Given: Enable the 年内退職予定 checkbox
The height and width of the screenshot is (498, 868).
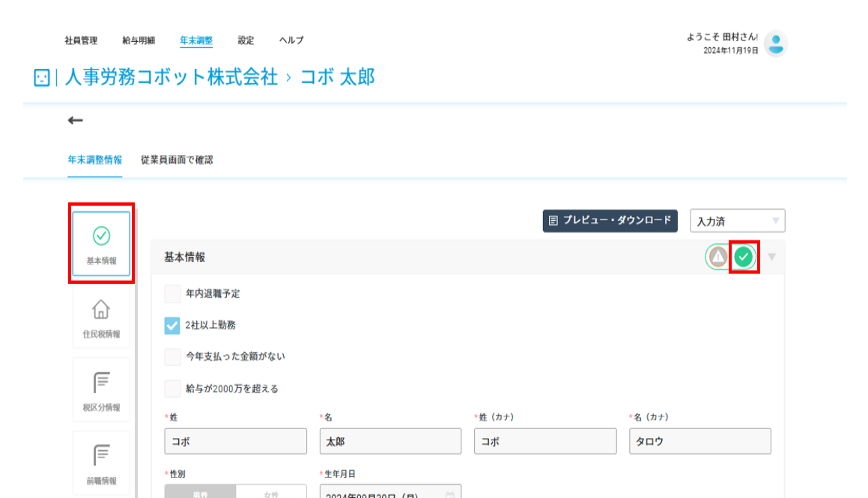Looking at the screenshot, I should (x=172, y=294).
